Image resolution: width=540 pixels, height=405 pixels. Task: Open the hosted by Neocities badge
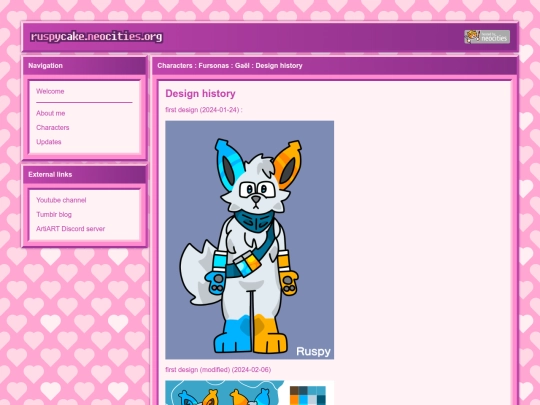point(487,37)
